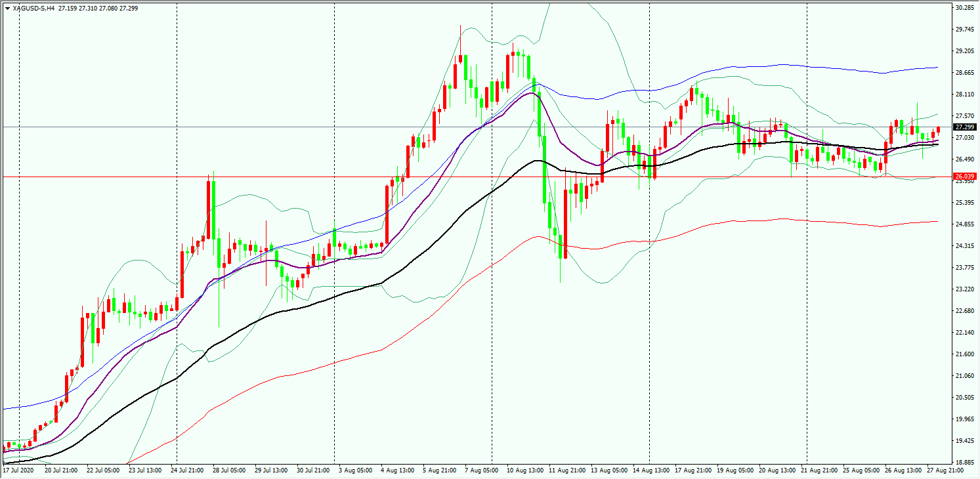Click the 24.315 price axis label
The height and width of the screenshot is (479, 980).
click(x=964, y=246)
